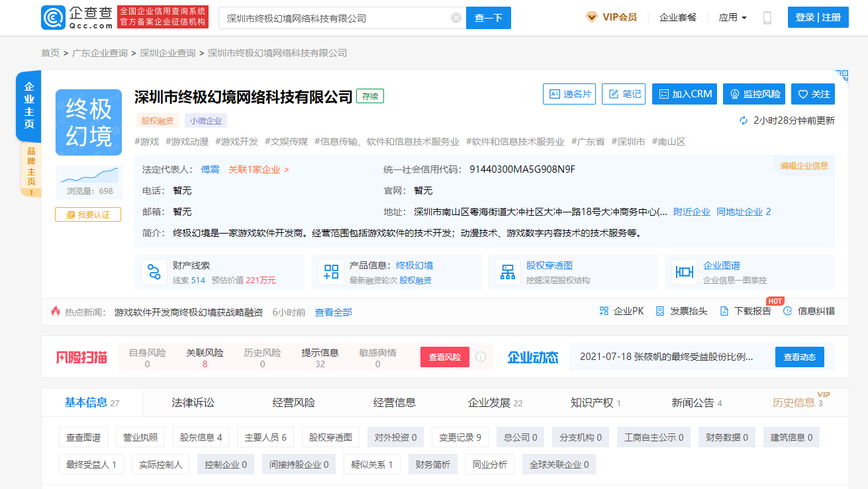This screenshot has width=868, height=489.
Task: Click 企业主页 side tab
Action: click(29, 106)
